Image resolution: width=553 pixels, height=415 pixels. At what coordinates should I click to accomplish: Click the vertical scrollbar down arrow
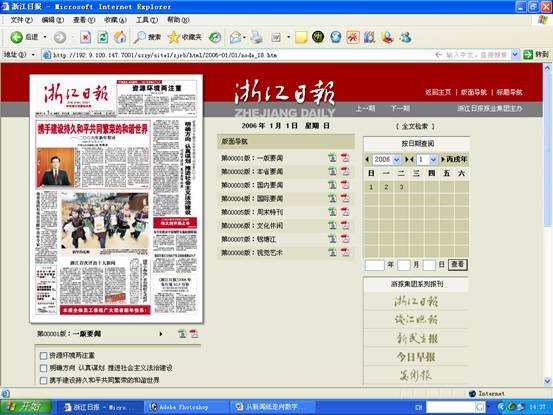[x=547, y=381]
